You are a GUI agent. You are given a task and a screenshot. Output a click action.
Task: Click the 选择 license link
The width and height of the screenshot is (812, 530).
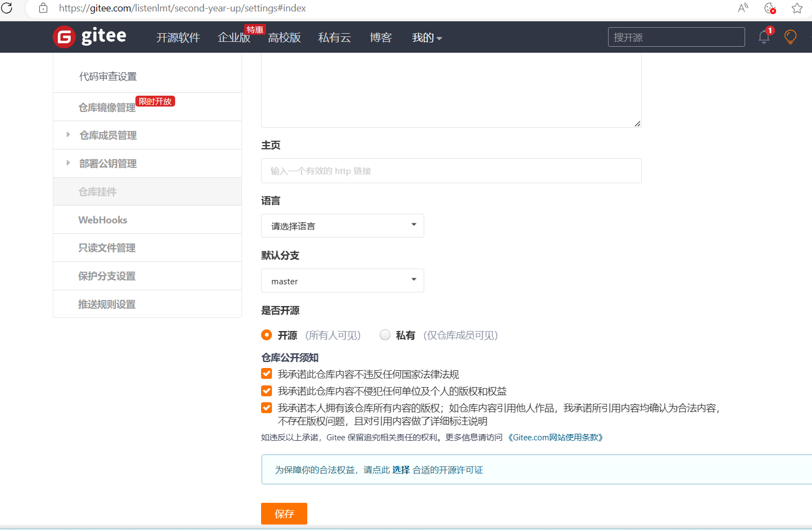coord(401,470)
